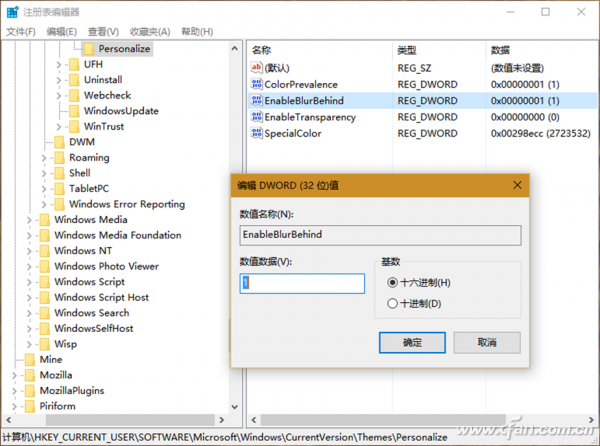The width and height of the screenshot is (600, 446).
Task: Expand the Windows Media Foundation node
Action: point(29,236)
